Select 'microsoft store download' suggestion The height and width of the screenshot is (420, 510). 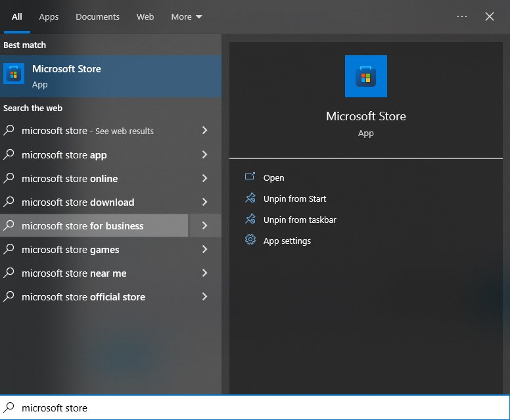(x=95, y=202)
